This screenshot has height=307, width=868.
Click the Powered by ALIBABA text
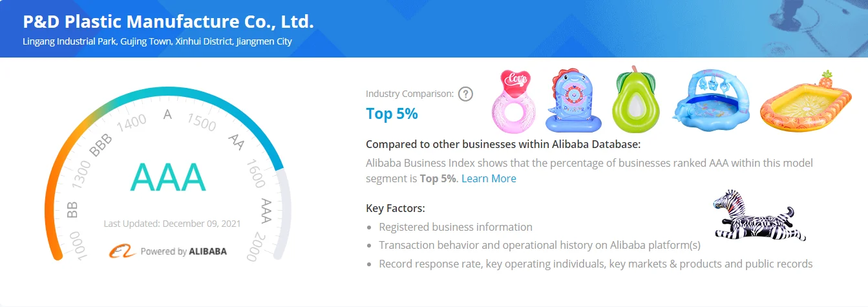(x=184, y=251)
